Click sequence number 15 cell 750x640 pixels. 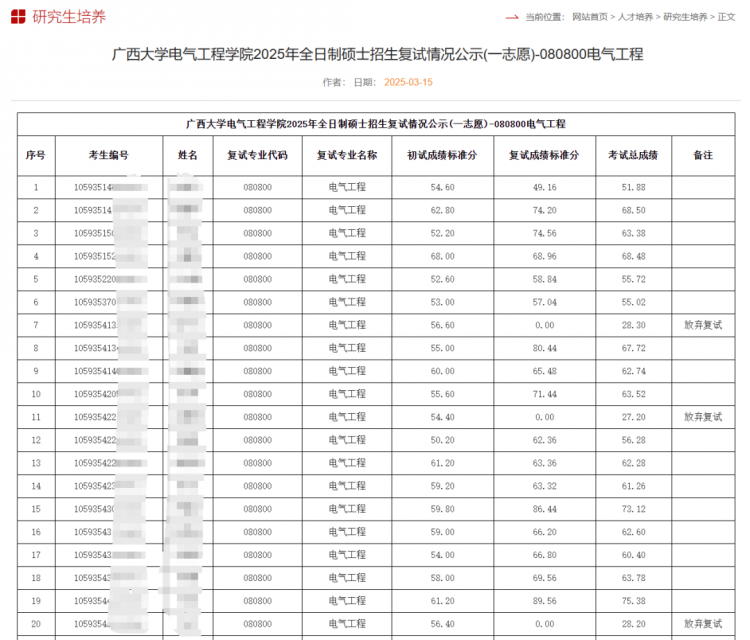36,509
